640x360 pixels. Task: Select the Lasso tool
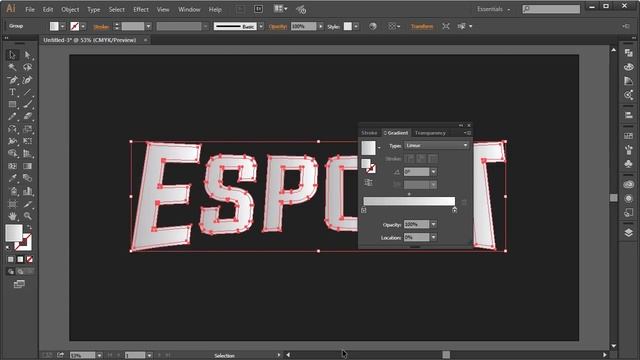(27, 67)
